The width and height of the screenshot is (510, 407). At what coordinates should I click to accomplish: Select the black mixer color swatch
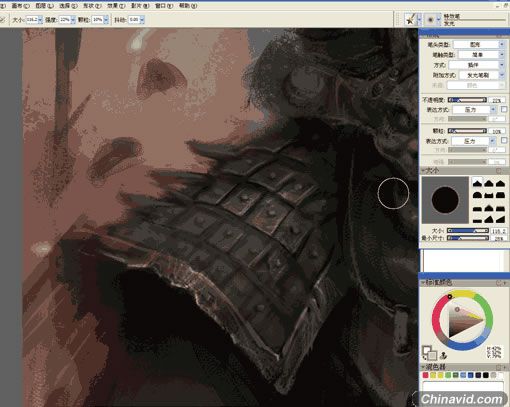[x=486, y=375]
